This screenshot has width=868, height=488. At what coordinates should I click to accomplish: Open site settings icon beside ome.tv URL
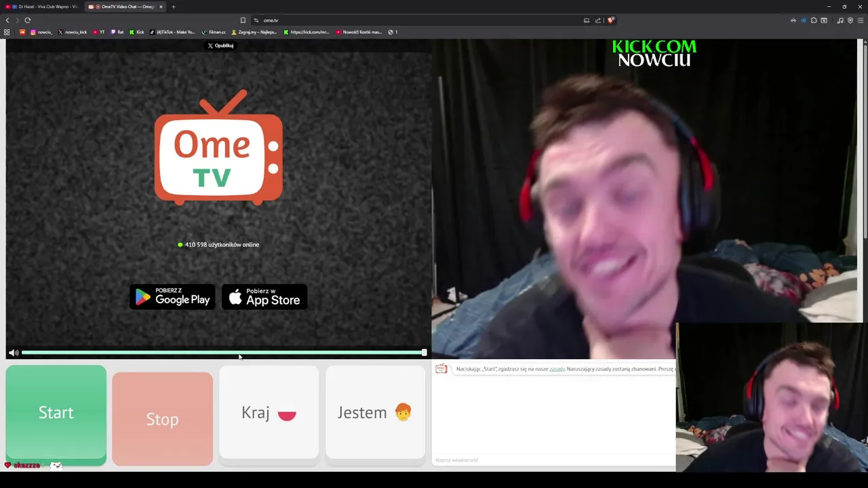pos(256,20)
